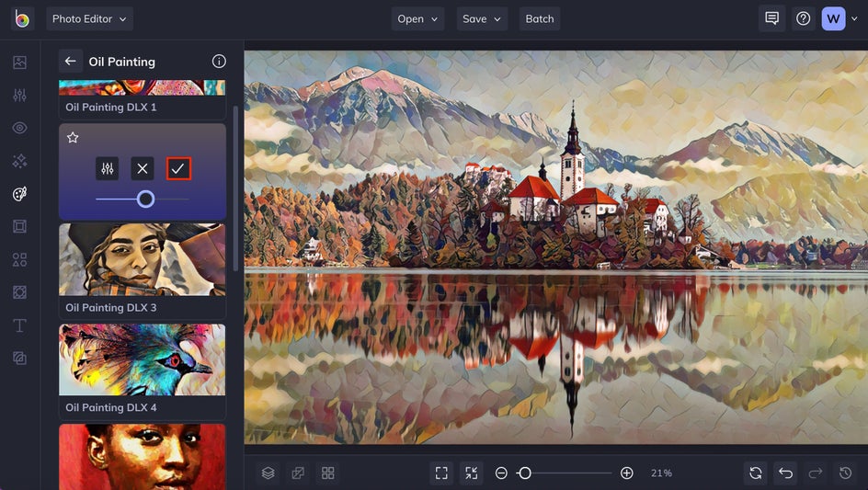Screen dimensions: 868x490
Task: Click the zoom level slider
Action: 564,473
